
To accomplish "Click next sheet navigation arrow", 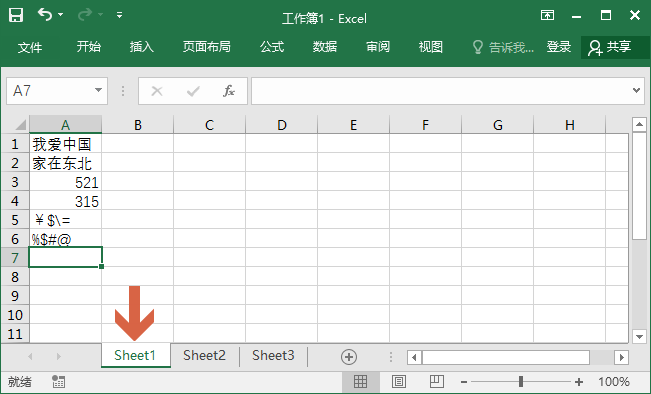I will click(59, 357).
